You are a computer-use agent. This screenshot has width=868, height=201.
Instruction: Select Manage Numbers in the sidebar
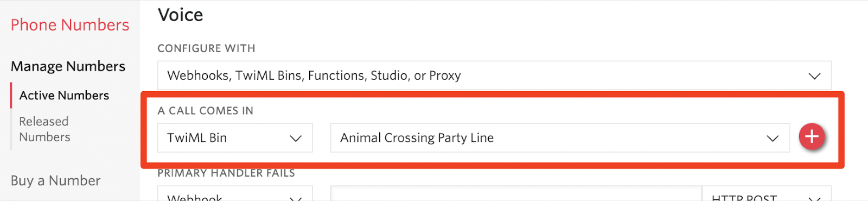(x=68, y=66)
